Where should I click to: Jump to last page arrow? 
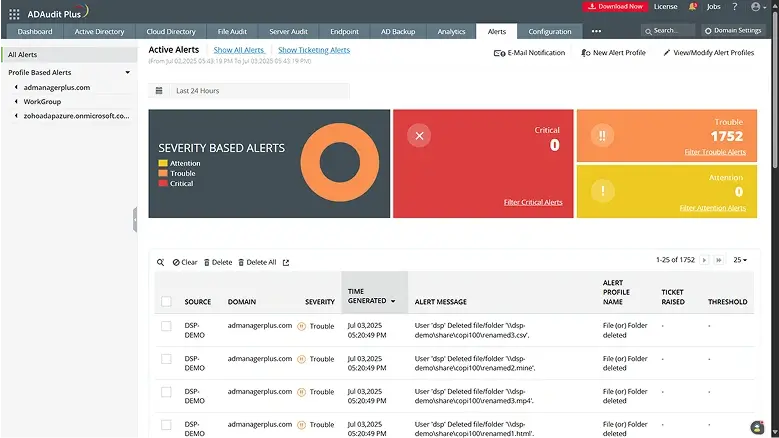click(x=718, y=260)
